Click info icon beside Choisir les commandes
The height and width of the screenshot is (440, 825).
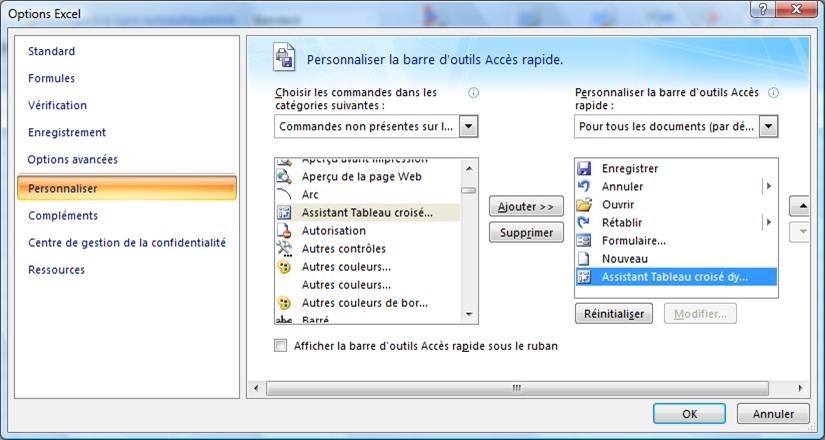pos(473,93)
